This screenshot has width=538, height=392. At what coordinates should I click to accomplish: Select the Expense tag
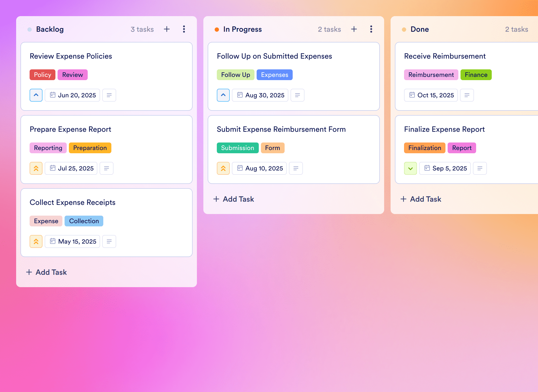coord(46,221)
